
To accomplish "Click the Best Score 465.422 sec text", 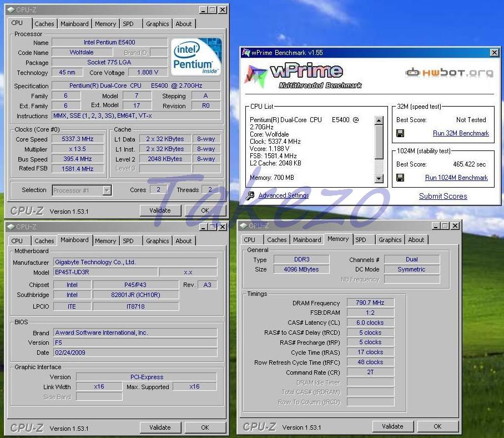I will [469, 164].
